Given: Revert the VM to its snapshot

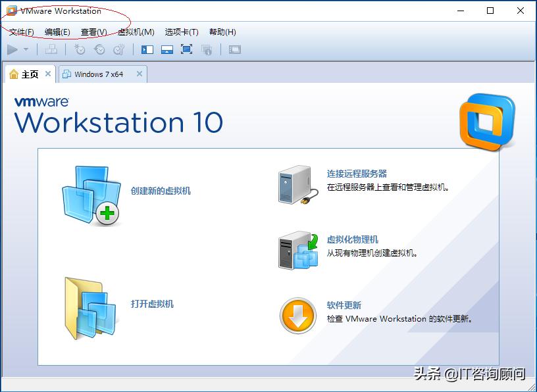Looking at the screenshot, I should click(99, 49).
